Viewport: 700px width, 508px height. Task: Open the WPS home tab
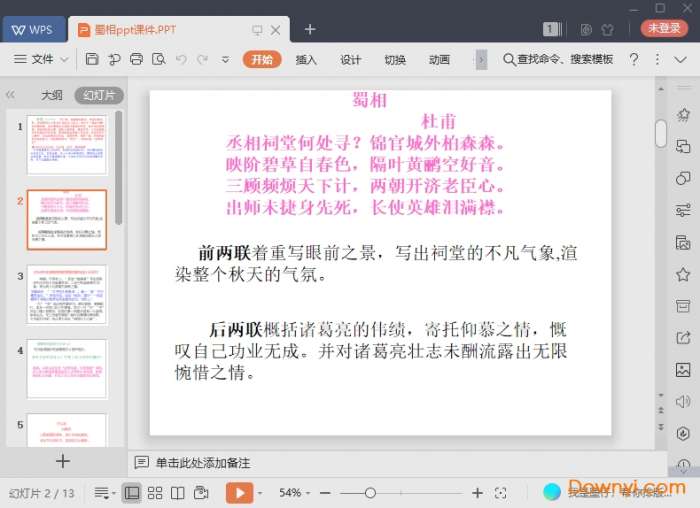coord(32,30)
